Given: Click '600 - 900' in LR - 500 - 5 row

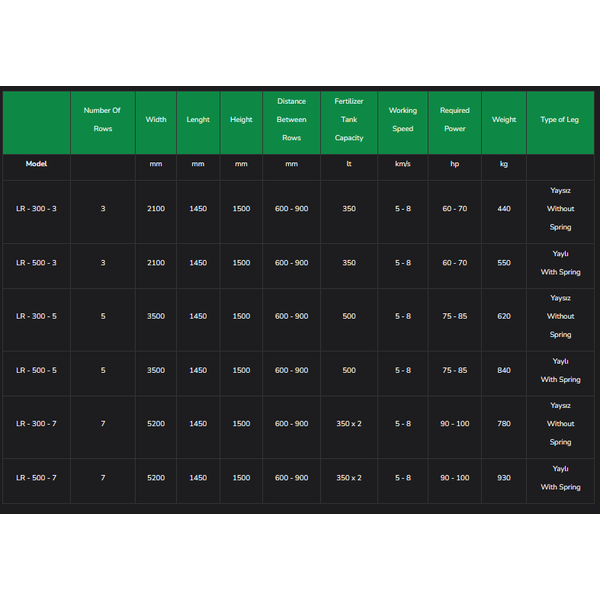Looking at the screenshot, I should tap(291, 370).
